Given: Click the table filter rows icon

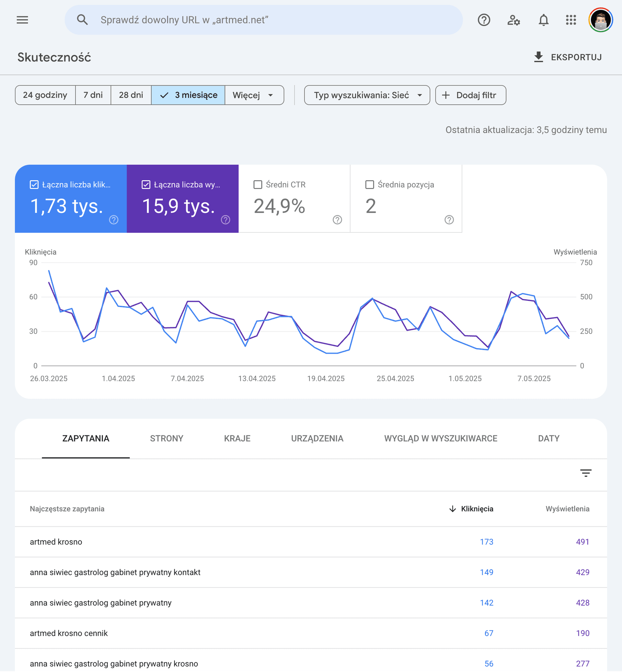Looking at the screenshot, I should pos(586,473).
